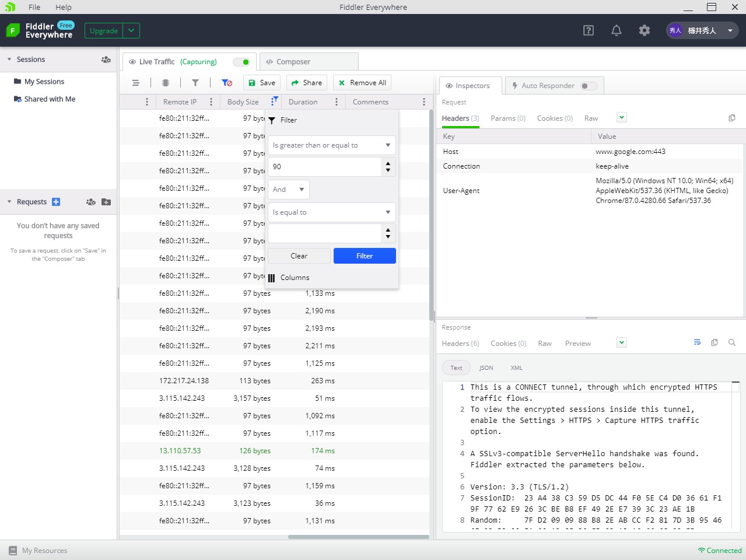This screenshot has width=746, height=560.
Task: Open the Columns settings in the filter popup
Action: pyautogui.click(x=295, y=277)
